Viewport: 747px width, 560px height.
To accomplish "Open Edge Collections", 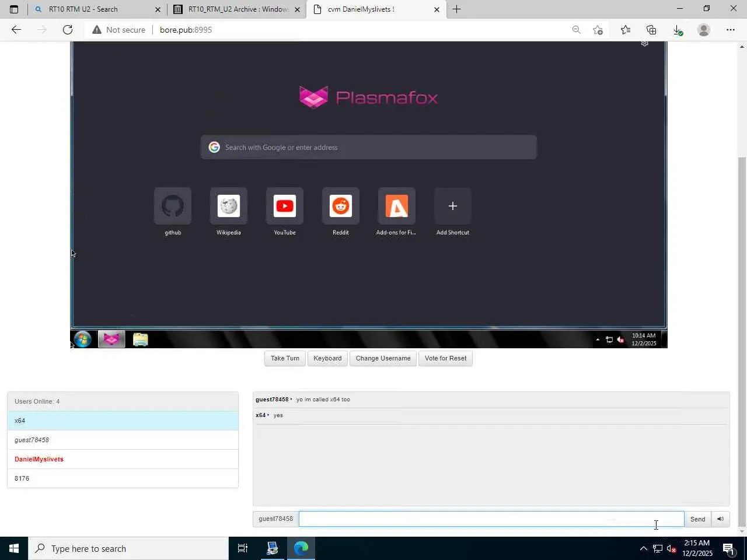I will point(651,30).
